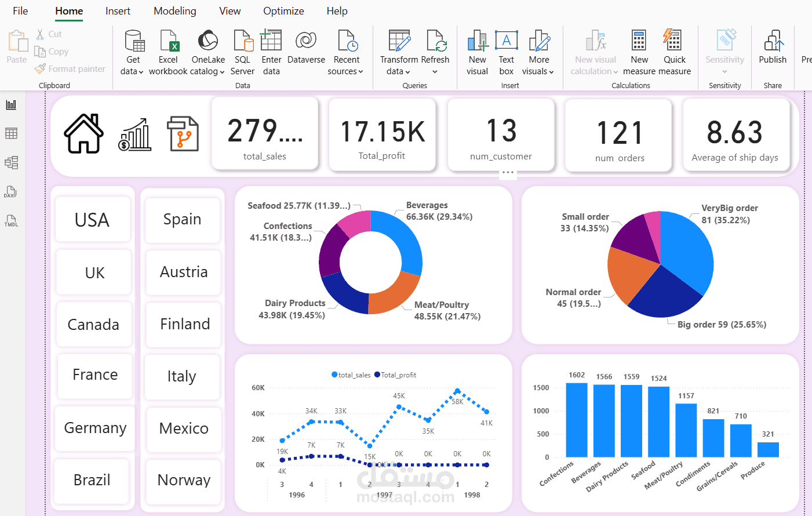812x516 pixels.
Task: Click the sales growth chart icon
Action: point(134,135)
